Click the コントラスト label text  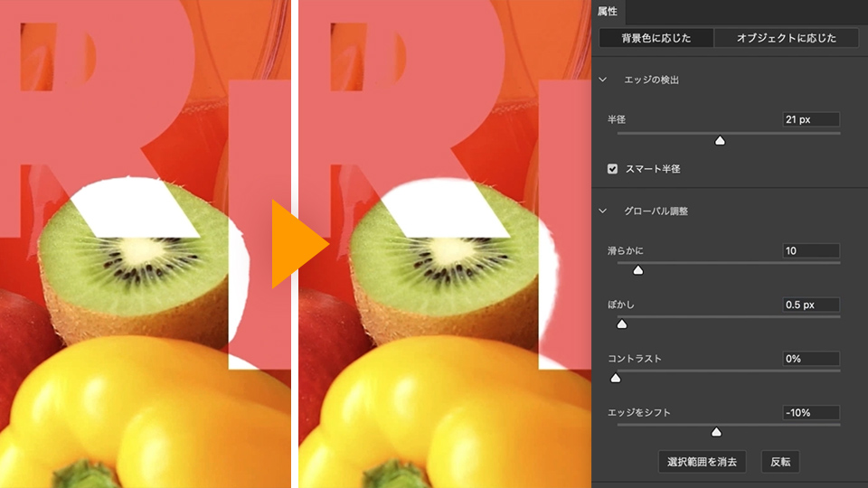[x=635, y=359]
